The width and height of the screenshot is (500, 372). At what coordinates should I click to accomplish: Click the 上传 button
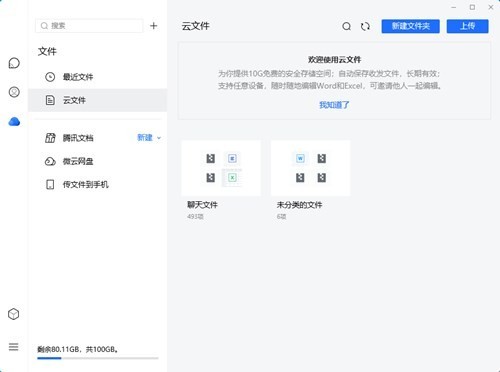point(468,26)
